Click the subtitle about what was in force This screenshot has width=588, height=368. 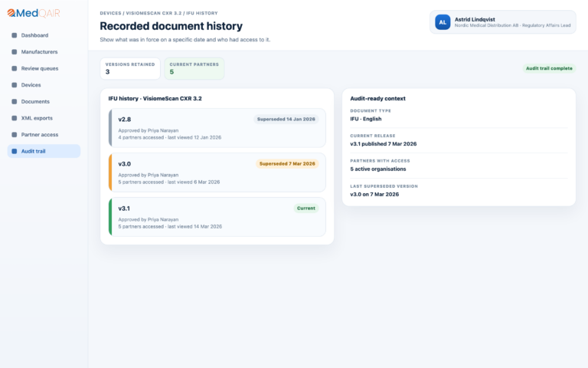coord(185,39)
